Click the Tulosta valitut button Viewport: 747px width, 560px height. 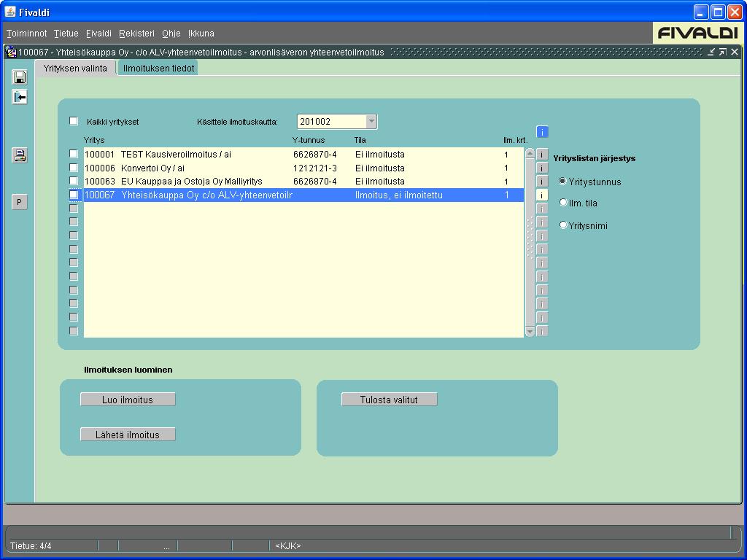pyautogui.click(x=390, y=400)
